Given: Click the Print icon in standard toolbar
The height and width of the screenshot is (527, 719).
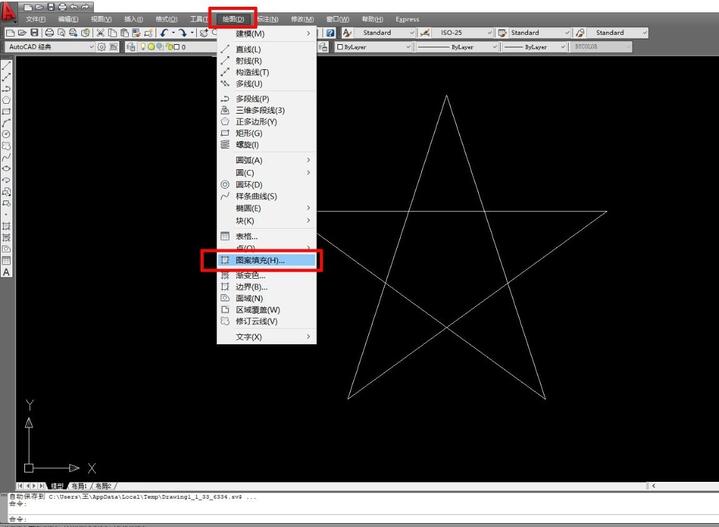Looking at the screenshot, I should coord(50,33).
